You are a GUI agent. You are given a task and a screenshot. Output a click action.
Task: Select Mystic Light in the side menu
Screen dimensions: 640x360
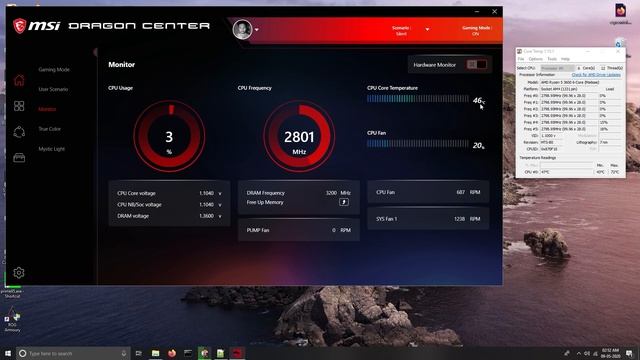[x=51, y=149]
